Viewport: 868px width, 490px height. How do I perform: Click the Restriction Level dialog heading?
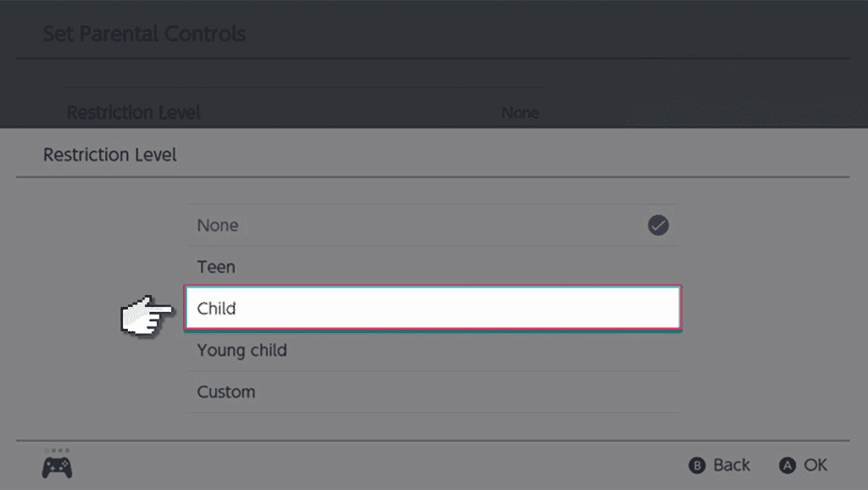coord(109,155)
